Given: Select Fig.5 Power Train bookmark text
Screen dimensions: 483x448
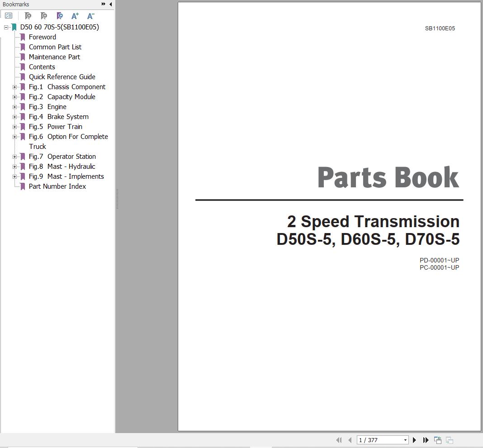Looking at the screenshot, I should click(x=56, y=127).
